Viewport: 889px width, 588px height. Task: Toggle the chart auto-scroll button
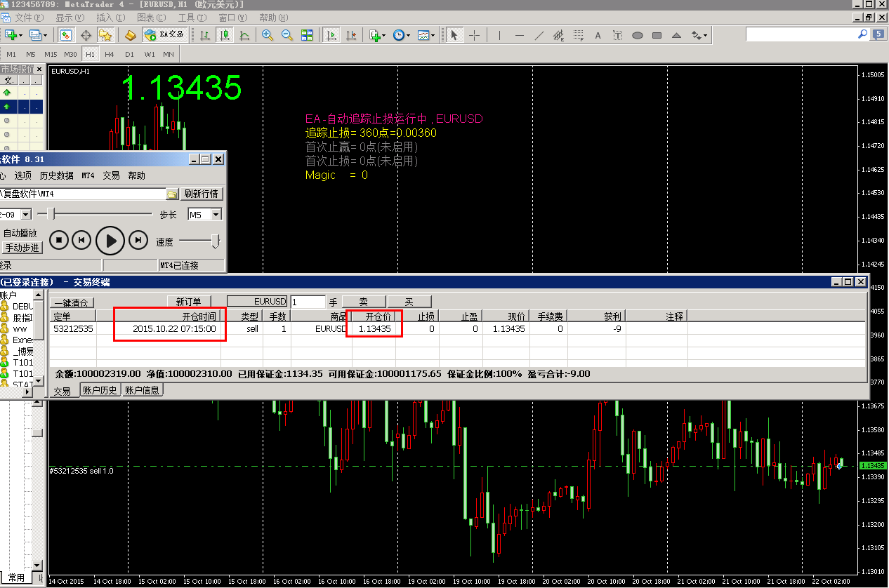pos(331,35)
